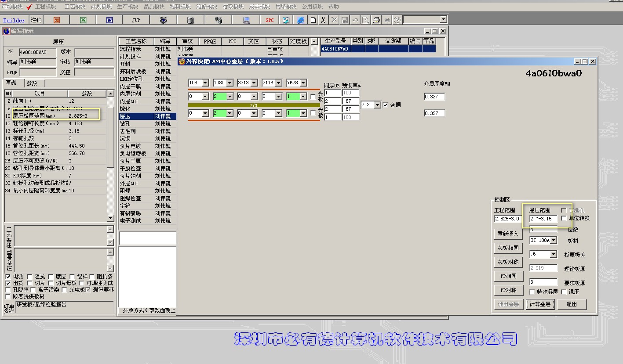Toggle the 锡样 checkbox
623x364 pixels.
click(73, 277)
